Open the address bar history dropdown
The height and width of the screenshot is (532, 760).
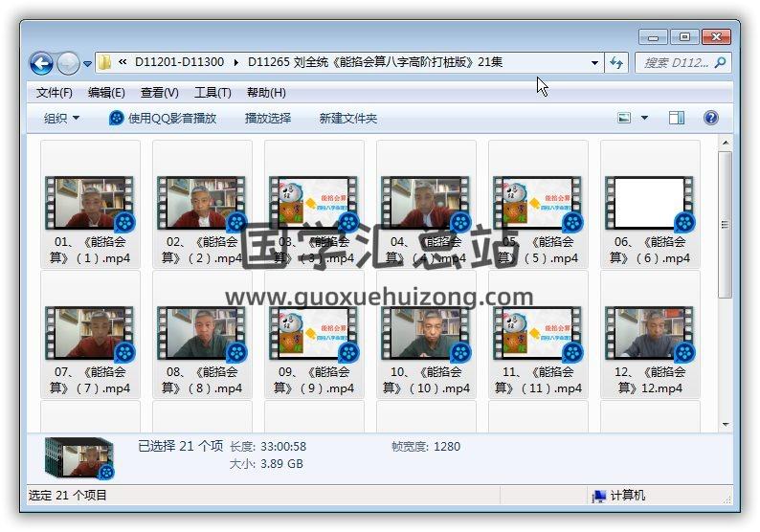[x=594, y=63]
